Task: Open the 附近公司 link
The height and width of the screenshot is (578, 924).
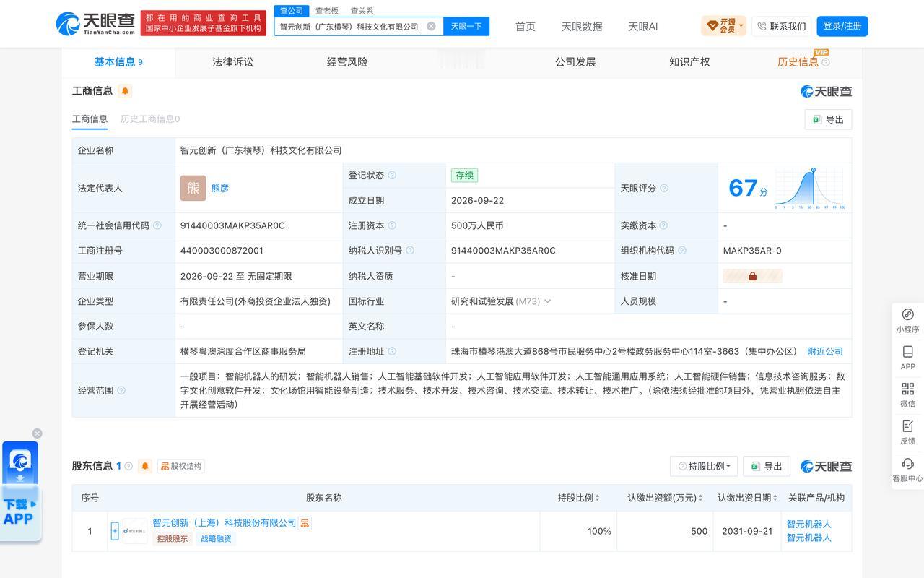Action: click(825, 351)
